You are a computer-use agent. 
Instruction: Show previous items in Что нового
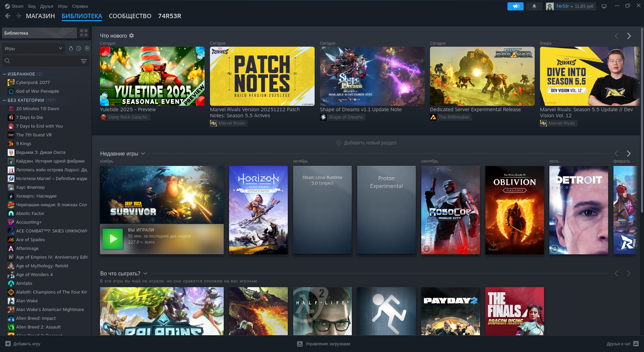click(x=616, y=36)
